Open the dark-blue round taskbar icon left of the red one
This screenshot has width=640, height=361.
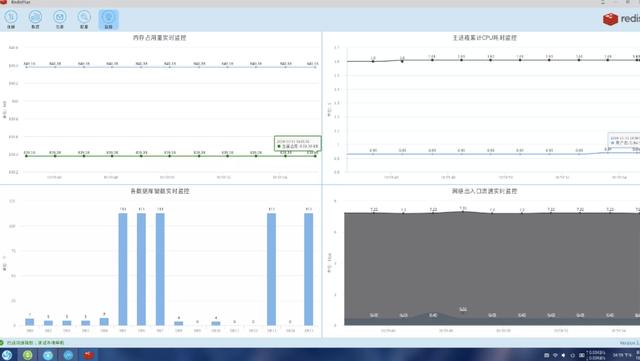point(68,355)
